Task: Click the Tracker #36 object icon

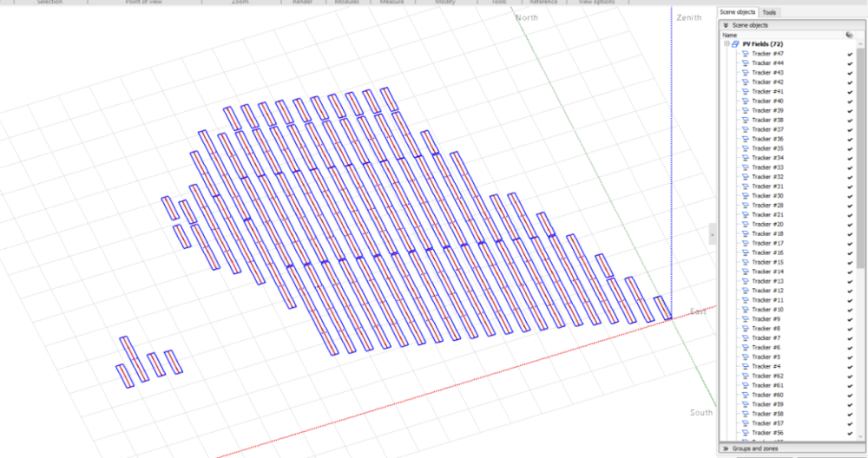Action: click(745, 139)
